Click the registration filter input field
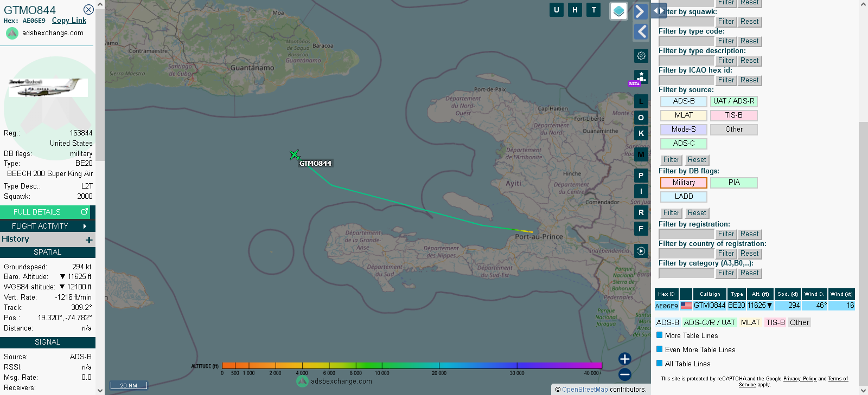The width and height of the screenshot is (868, 395). tap(686, 234)
